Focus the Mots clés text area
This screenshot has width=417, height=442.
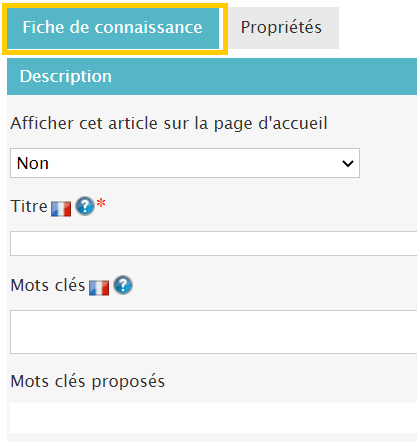tap(214, 332)
